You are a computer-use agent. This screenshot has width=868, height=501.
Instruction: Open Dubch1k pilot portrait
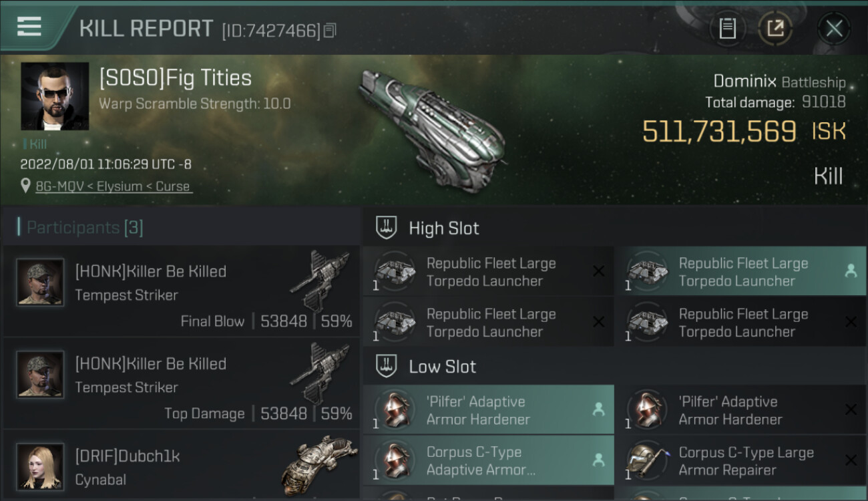point(40,466)
